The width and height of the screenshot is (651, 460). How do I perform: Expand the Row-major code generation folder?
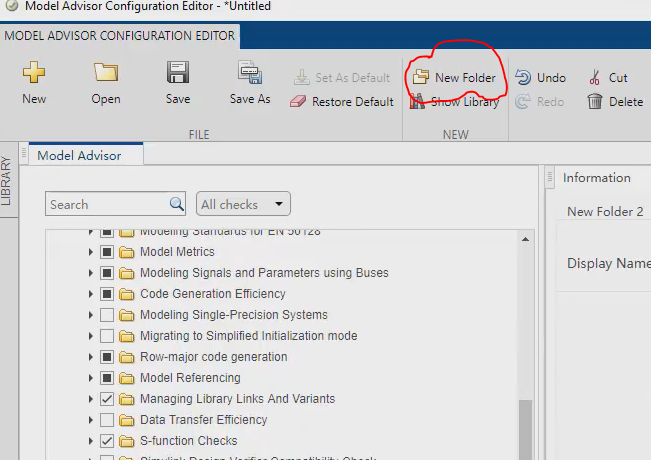pyautogui.click(x=91, y=357)
